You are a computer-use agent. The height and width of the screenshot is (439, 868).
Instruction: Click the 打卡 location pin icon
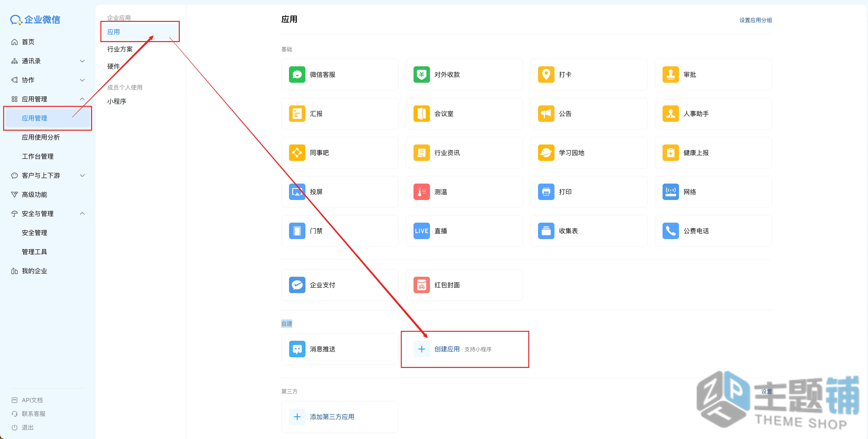tap(546, 75)
